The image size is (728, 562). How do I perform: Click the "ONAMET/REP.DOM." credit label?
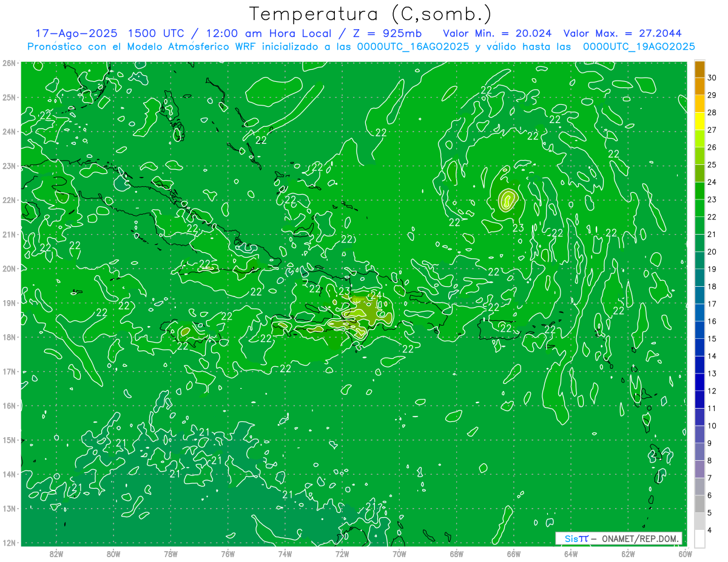tap(641, 539)
